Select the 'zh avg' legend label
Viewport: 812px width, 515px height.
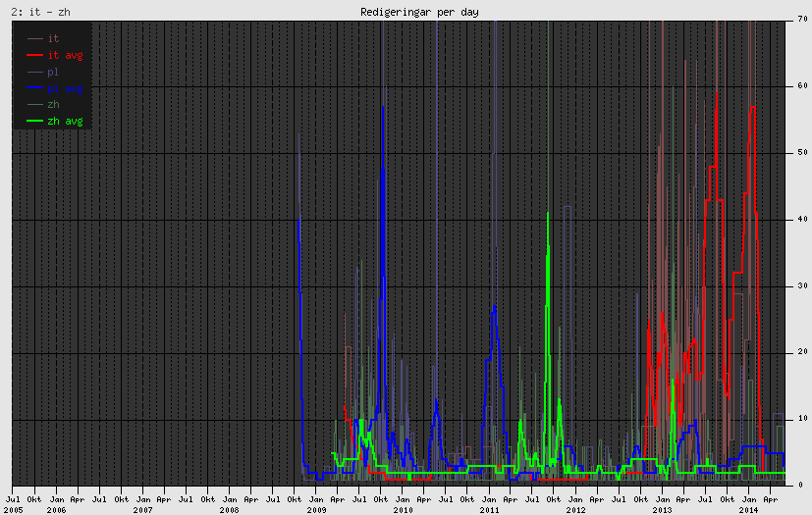[65, 121]
